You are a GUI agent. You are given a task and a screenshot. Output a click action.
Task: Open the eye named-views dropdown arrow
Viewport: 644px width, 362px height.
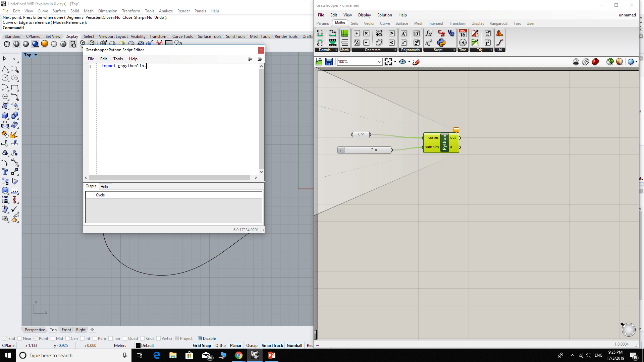point(409,62)
